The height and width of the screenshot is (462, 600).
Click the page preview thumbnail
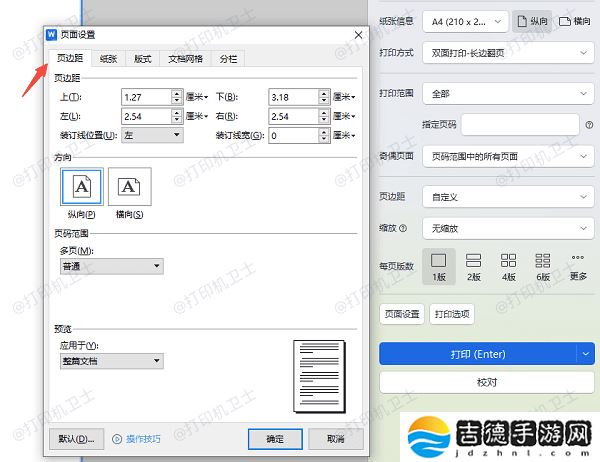tap(320, 377)
